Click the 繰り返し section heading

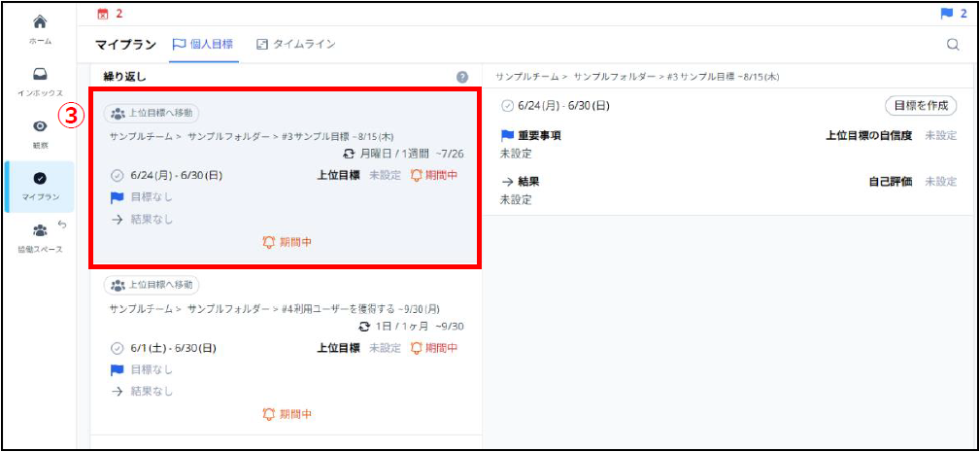[x=124, y=76]
